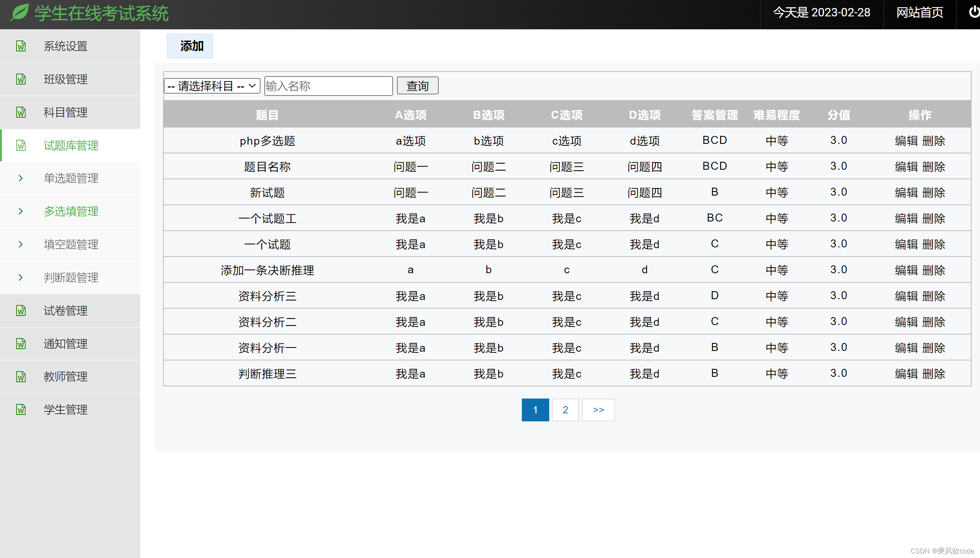Go to page 2 of results
The image size is (980, 558).
click(565, 410)
